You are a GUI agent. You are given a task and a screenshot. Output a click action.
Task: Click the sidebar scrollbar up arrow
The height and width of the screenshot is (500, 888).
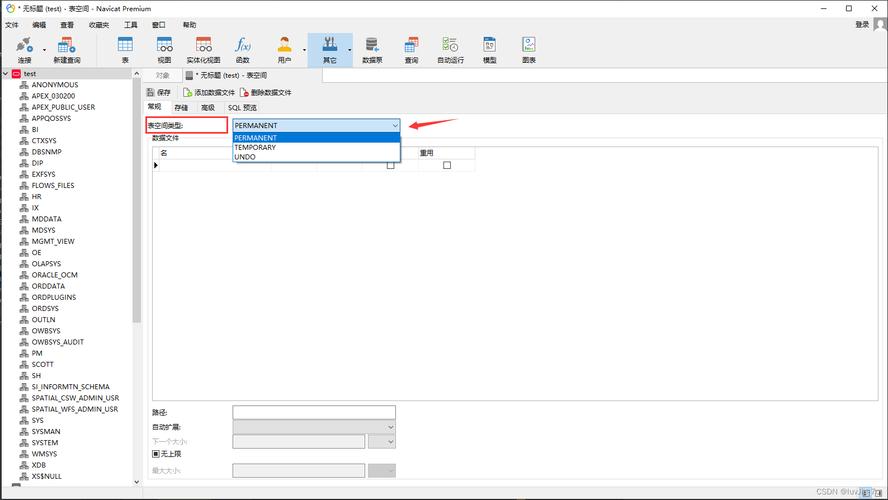coord(136,74)
